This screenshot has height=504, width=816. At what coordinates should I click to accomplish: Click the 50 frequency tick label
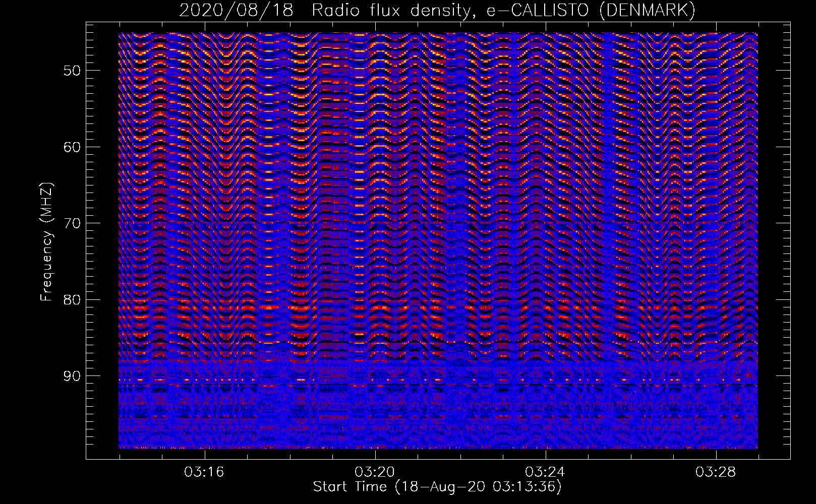click(72, 70)
